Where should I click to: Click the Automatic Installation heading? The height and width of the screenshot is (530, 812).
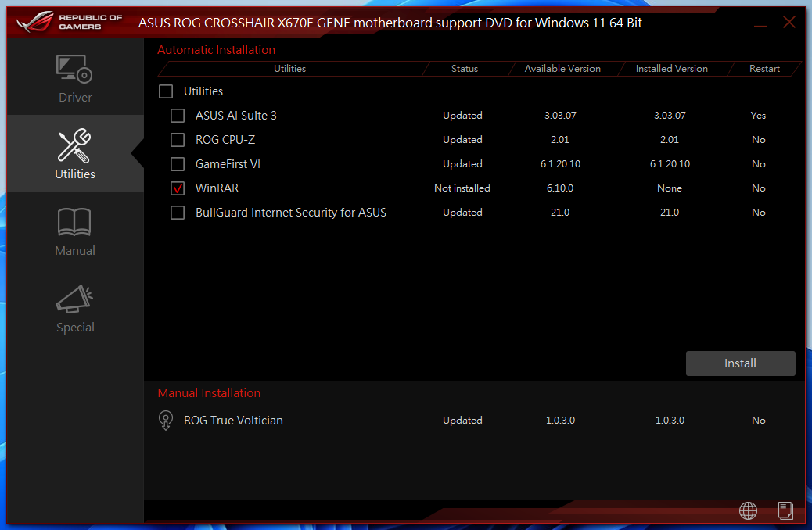[x=217, y=50]
